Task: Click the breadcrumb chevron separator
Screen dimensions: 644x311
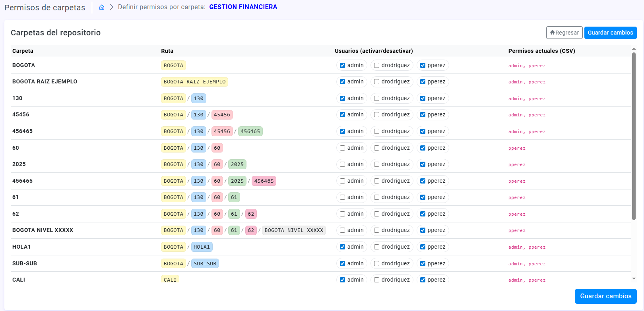Action: 111,7
